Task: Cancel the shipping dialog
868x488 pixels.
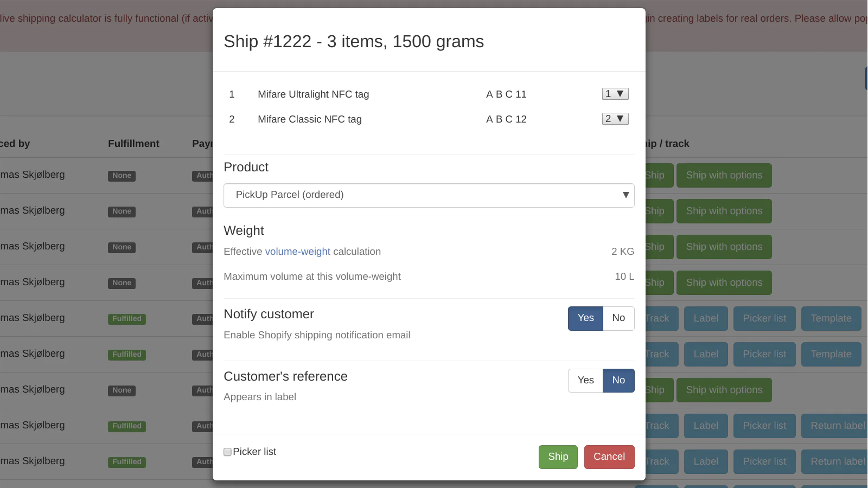Action: [x=609, y=457]
